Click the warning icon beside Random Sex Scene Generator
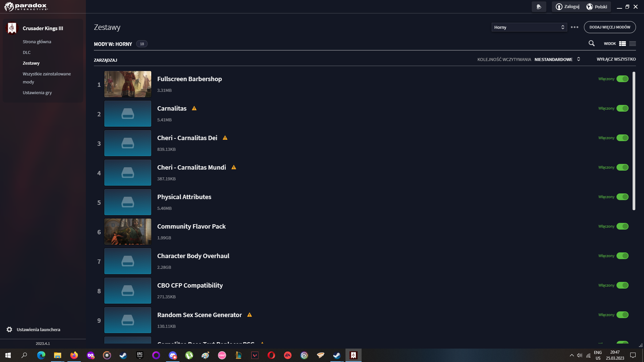 tap(250, 315)
